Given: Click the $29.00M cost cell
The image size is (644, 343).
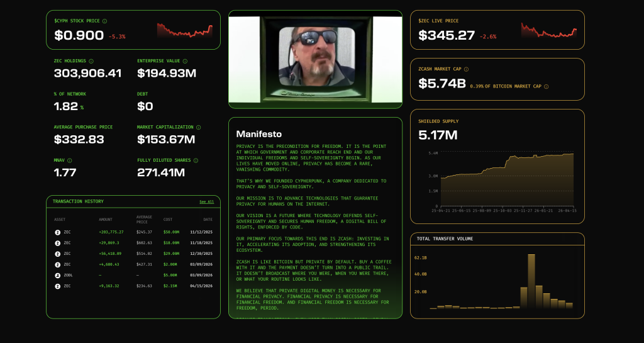Looking at the screenshot, I should click(x=171, y=254).
